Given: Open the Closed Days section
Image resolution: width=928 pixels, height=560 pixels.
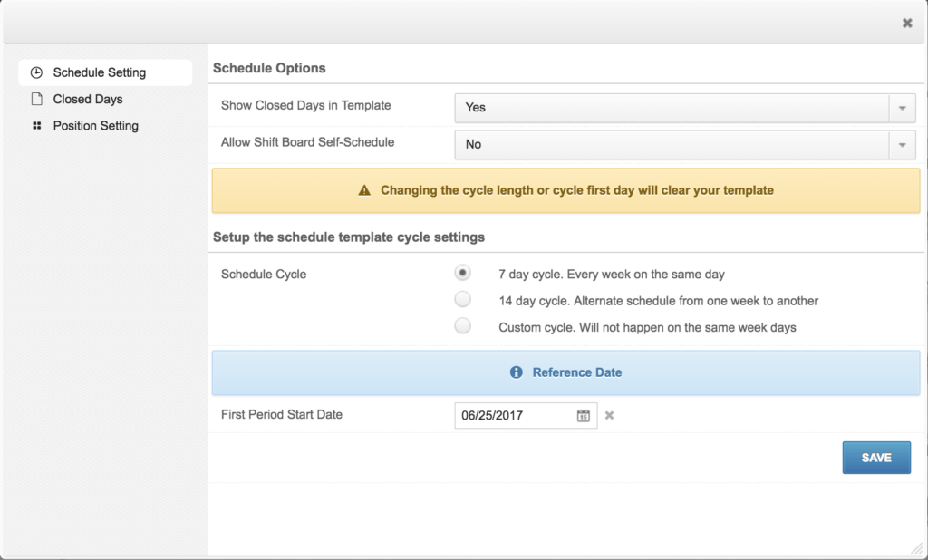Looking at the screenshot, I should pyautogui.click(x=88, y=99).
